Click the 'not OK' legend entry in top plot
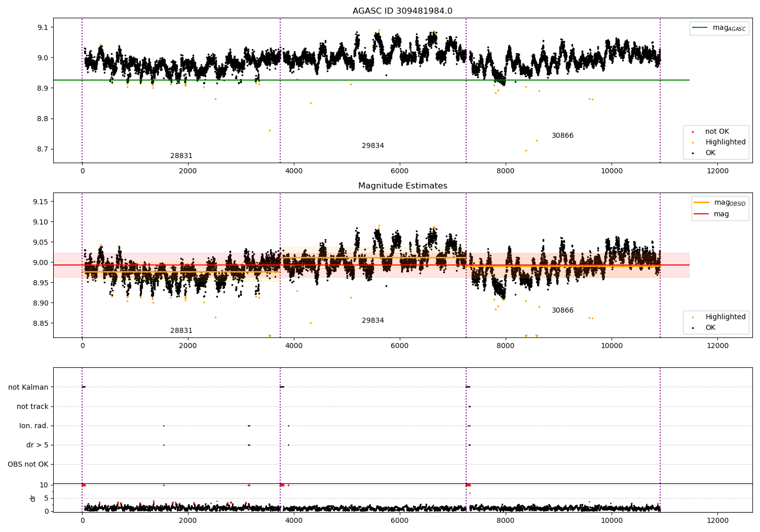This screenshot has height=532, width=760. pyautogui.click(x=717, y=132)
